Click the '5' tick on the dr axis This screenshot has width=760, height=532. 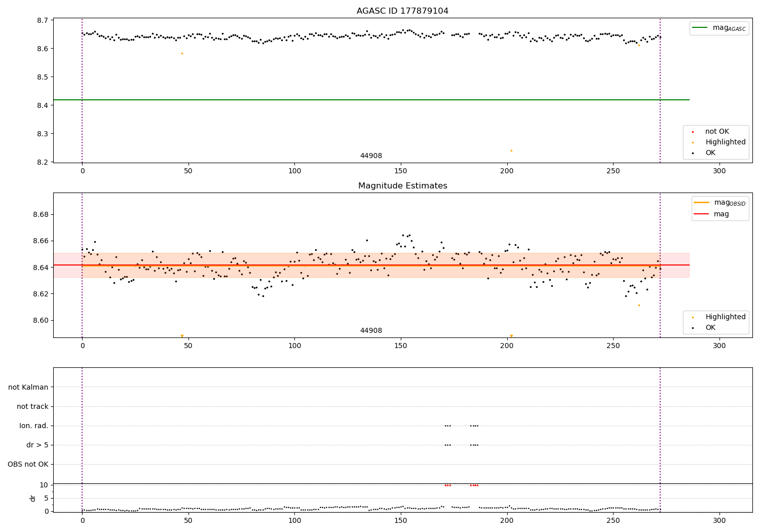tap(46, 498)
